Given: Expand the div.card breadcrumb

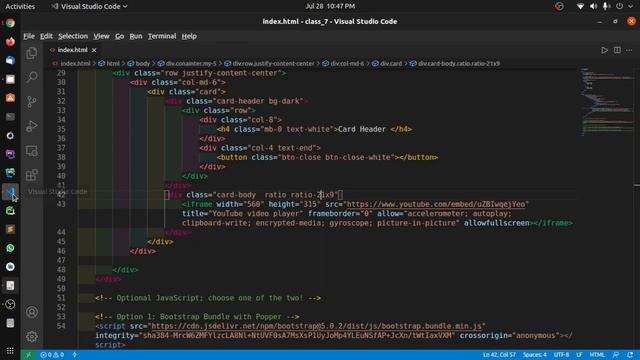Looking at the screenshot, I should pyautogui.click(x=391, y=64).
